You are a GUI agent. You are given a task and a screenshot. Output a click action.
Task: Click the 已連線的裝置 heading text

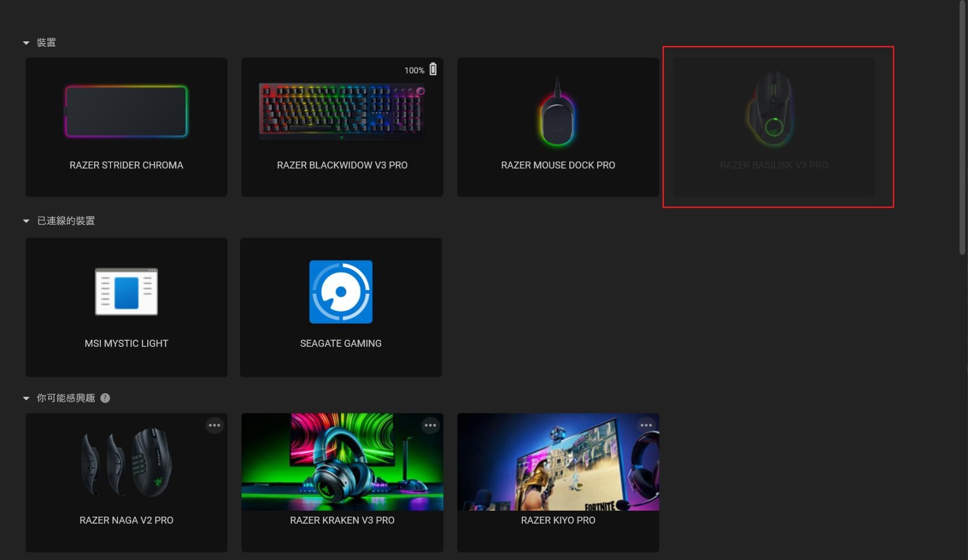pyautogui.click(x=66, y=221)
